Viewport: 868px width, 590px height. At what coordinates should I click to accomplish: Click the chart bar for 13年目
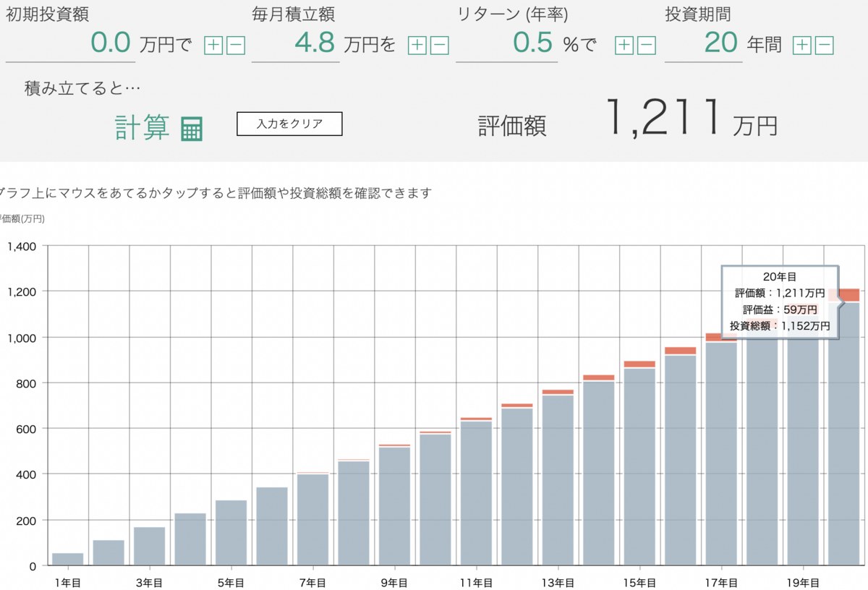(x=558, y=477)
